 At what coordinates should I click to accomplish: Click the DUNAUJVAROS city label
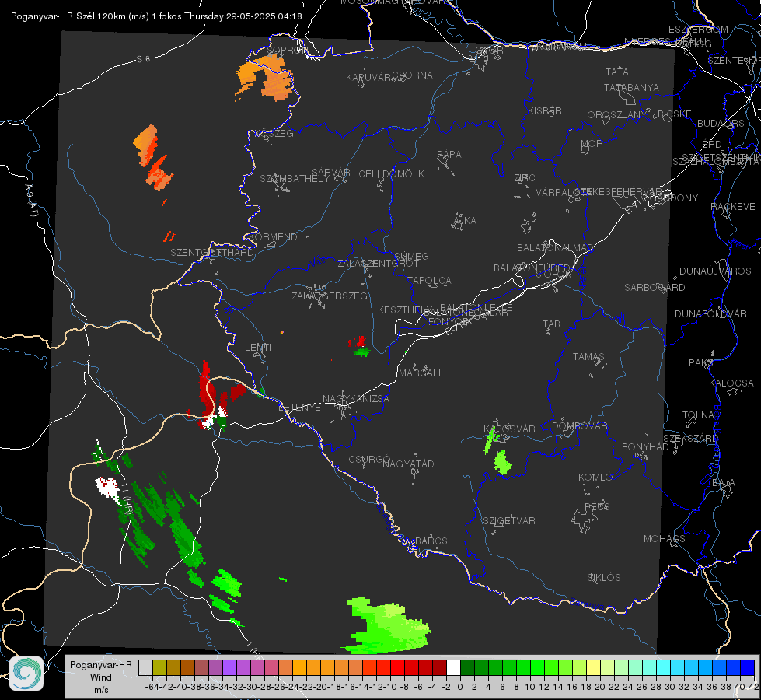click(x=715, y=271)
